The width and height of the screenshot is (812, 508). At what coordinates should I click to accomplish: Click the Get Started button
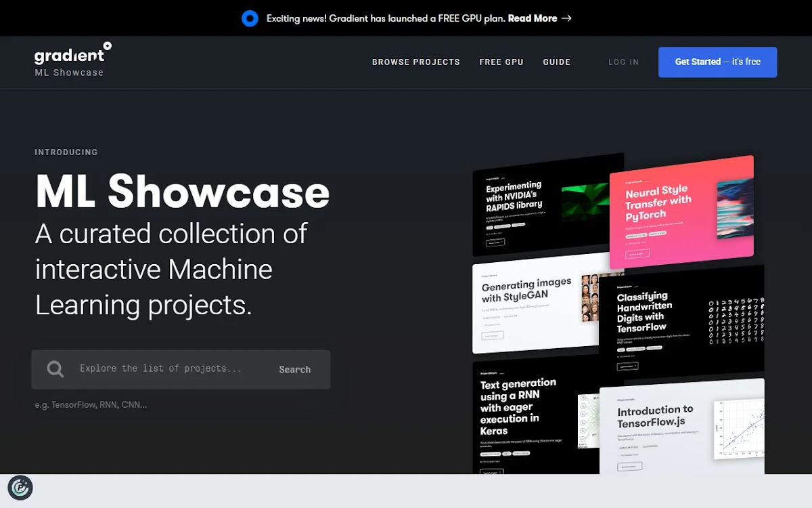[717, 62]
